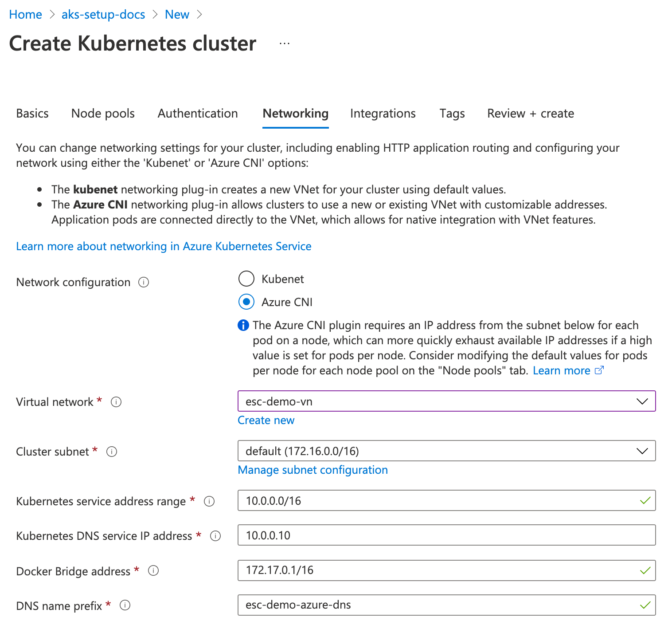Click info icon next to Network configuration
Screen dimensions: 672x629
144,282
